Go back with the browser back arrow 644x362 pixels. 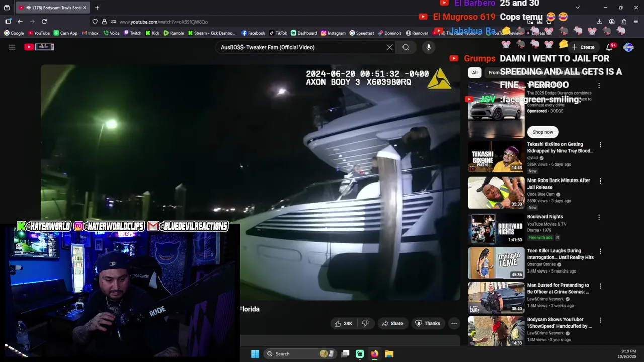pos(20,22)
